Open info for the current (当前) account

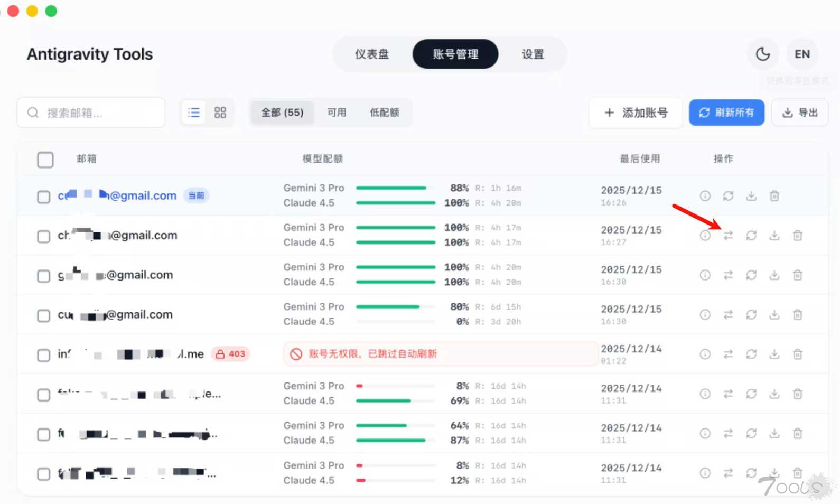(705, 196)
